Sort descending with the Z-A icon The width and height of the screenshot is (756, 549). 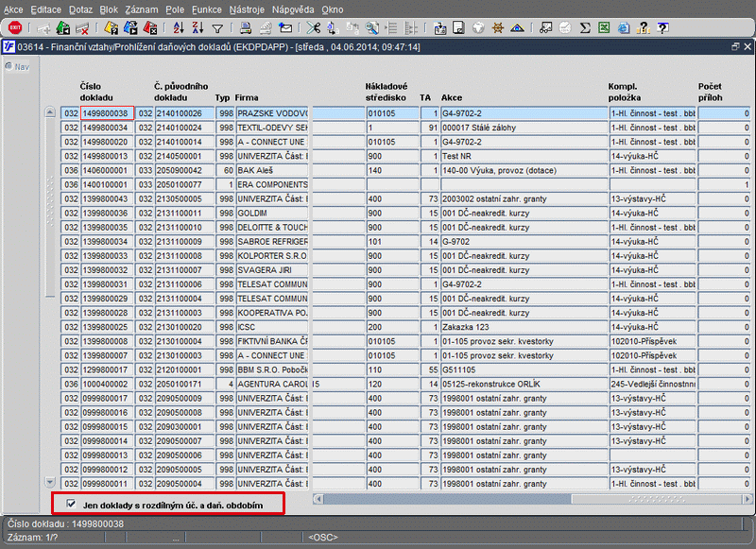pyautogui.click(x=198, y=28)
